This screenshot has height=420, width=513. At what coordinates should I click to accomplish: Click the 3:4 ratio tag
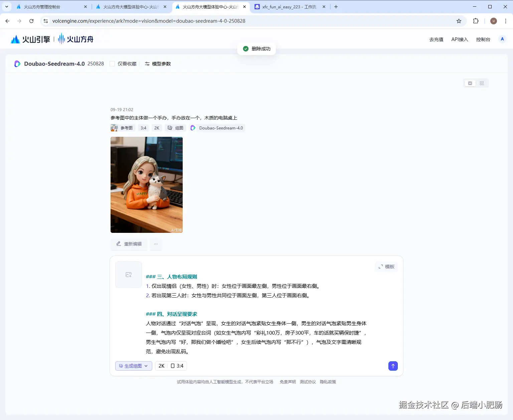pos(143,128)
